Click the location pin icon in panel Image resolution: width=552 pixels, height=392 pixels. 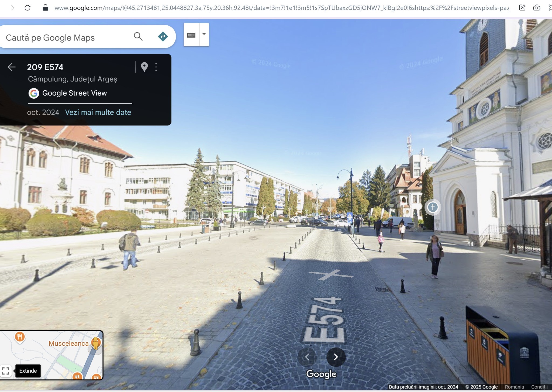(144, 67)
